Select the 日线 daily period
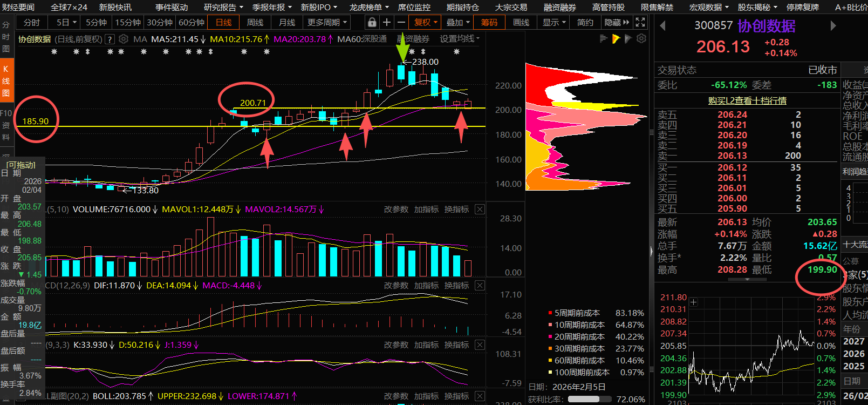Image resolution: width=868 pixels, height=405 pixels. (x=223, y=22)
